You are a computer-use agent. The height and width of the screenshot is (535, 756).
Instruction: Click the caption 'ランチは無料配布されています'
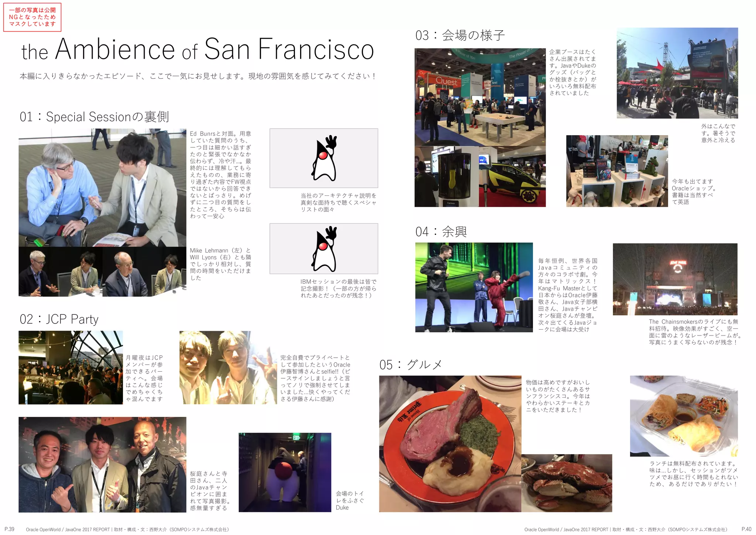click(694, 474)
